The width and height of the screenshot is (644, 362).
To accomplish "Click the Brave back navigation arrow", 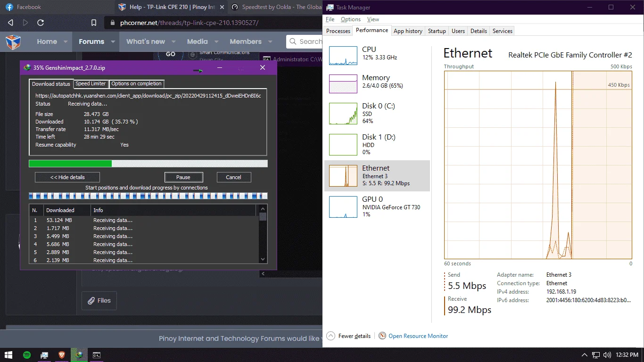I will tap(11, 23).
